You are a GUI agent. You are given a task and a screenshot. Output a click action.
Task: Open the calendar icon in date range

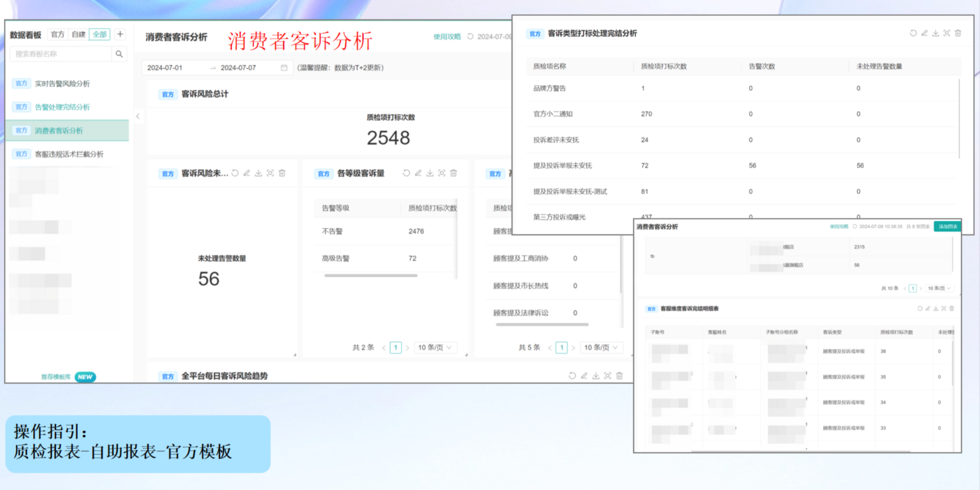284,68
